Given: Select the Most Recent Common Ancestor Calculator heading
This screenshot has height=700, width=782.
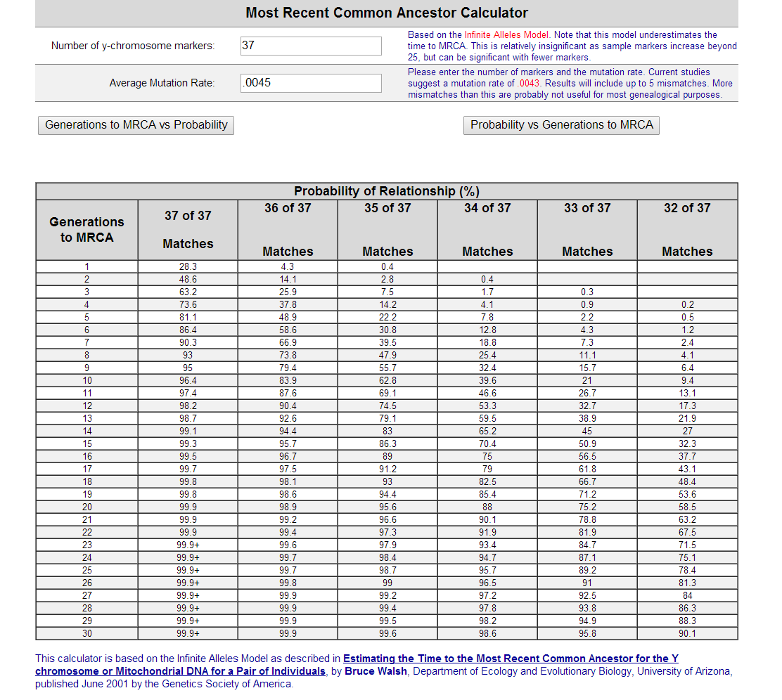Looking at the screenshot, I should pyautogui.click(x=386, y=13).
